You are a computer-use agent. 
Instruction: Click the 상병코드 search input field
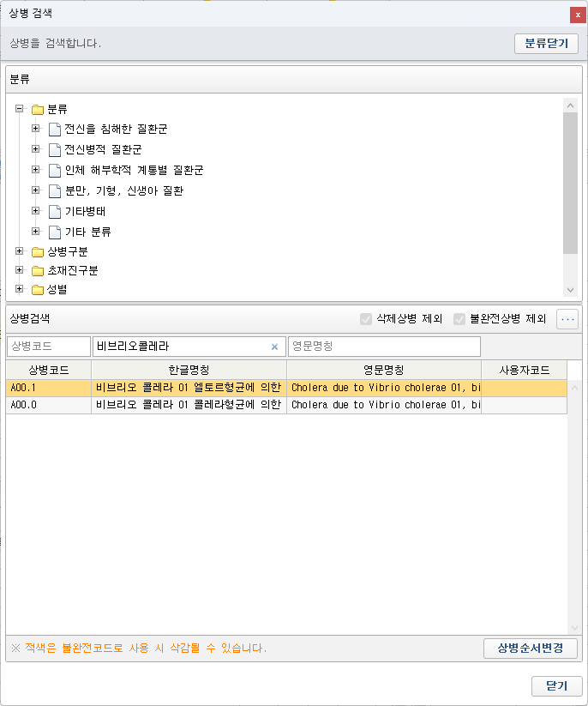pos(48,347)
